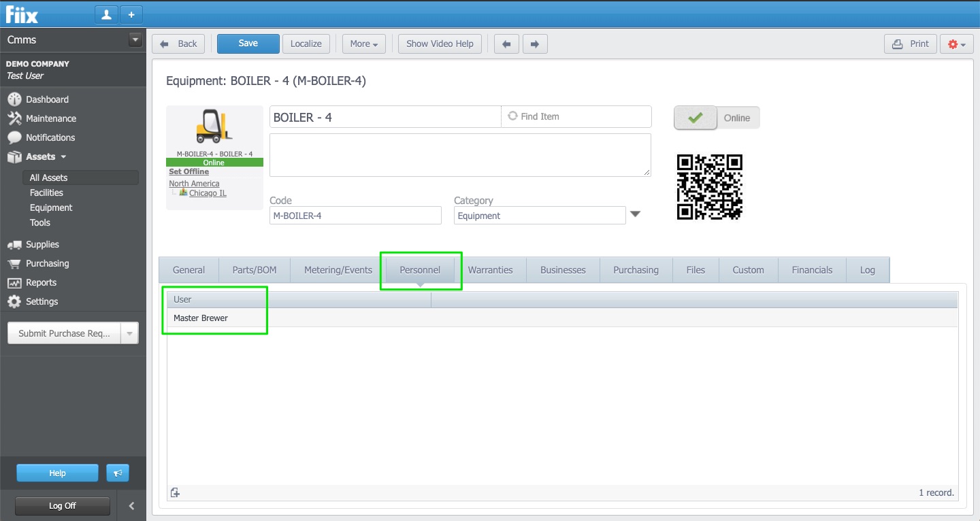The image size is (980, 521).
Task: Click the Code input field
Action: click(355, 216)
